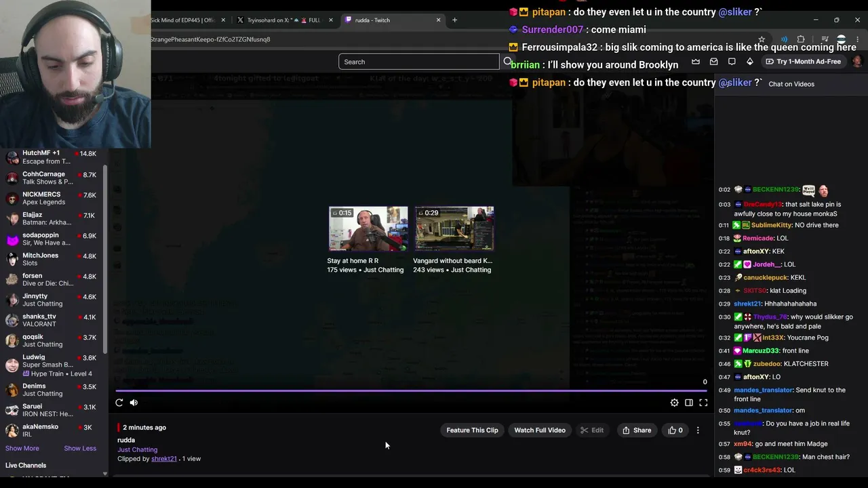Open the clip's more options menu
This screenshot has height=488, width=868.
(698, 430)
